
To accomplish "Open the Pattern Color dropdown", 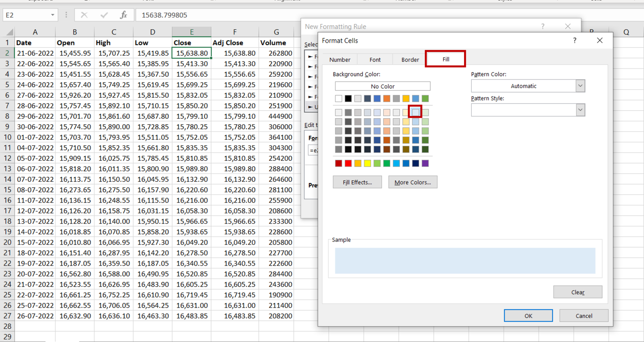I will point(580,85).
